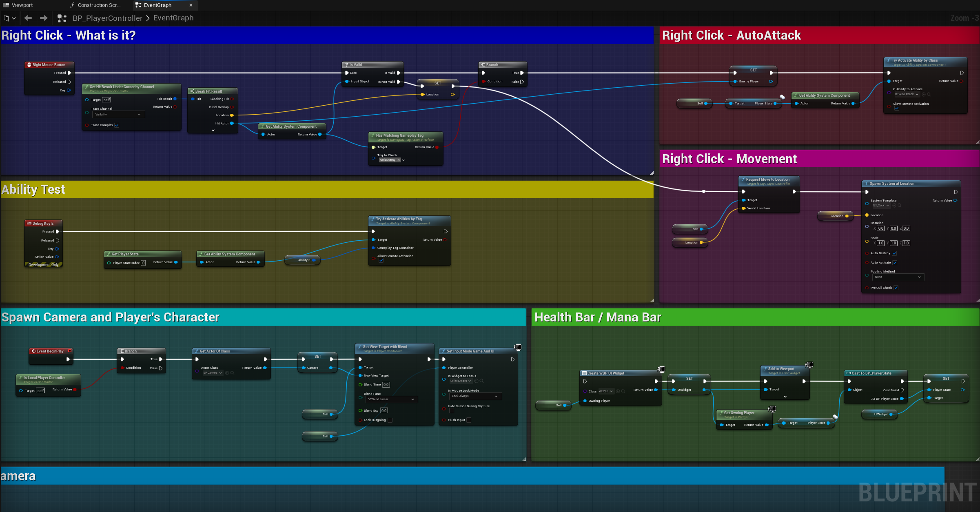The height and width of the screenshot is (512, 980).
Task: Open the Select Asset widget dropdown
Action: click(x=461, y=381)
